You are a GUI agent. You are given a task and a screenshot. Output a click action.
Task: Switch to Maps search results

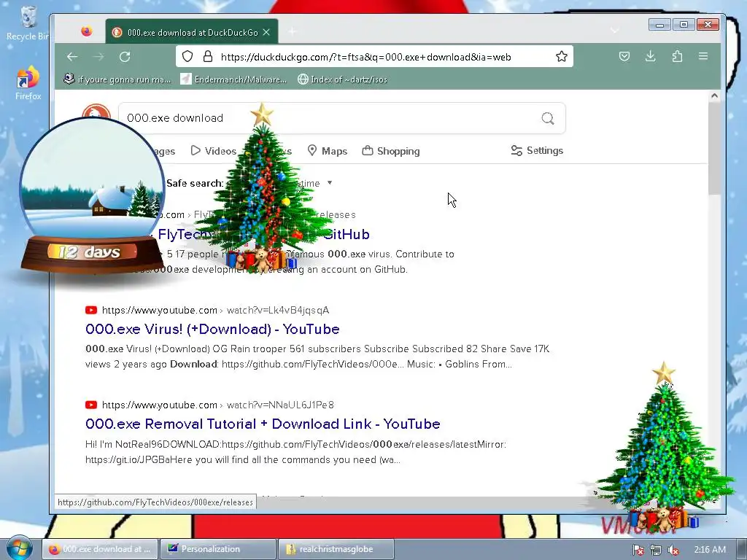point(328,151)
